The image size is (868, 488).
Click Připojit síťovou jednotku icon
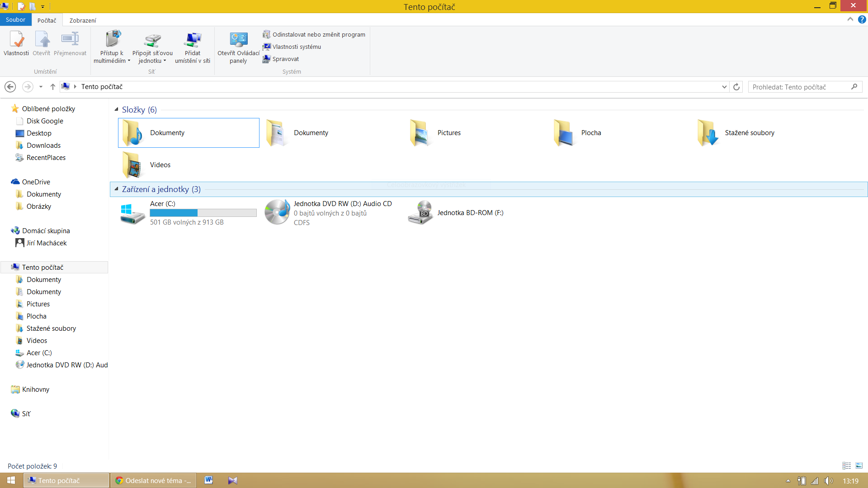tap(152, 40)
